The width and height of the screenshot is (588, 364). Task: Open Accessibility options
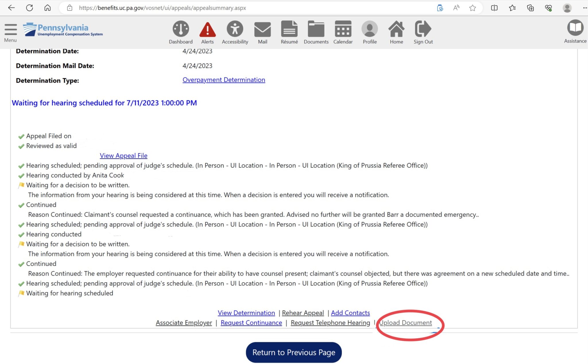tap(235, 32)
